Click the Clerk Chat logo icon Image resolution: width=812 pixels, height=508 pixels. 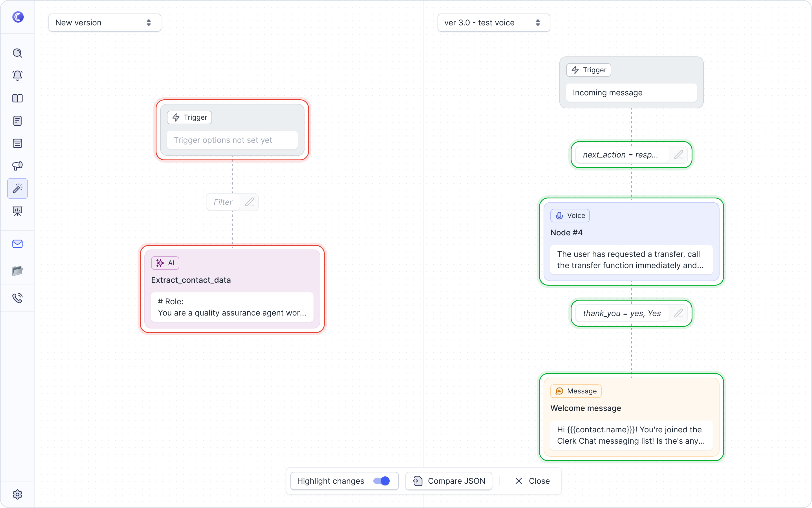(18, 17)
